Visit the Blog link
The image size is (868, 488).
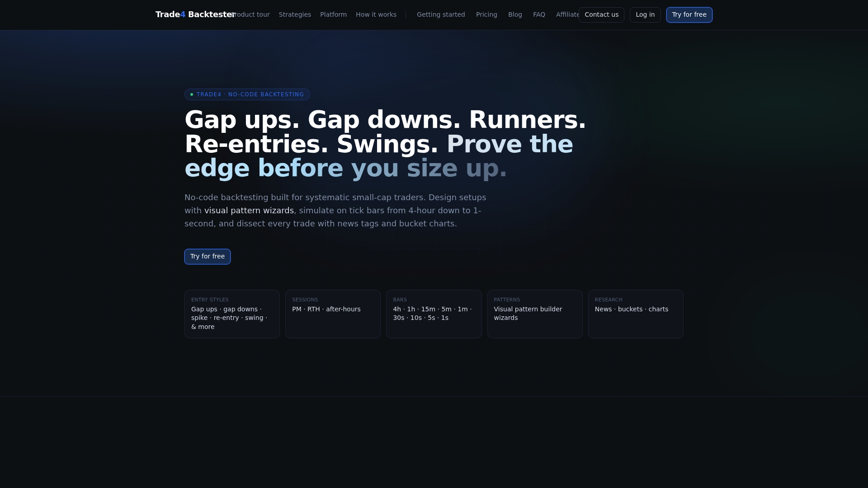(515, 14)
